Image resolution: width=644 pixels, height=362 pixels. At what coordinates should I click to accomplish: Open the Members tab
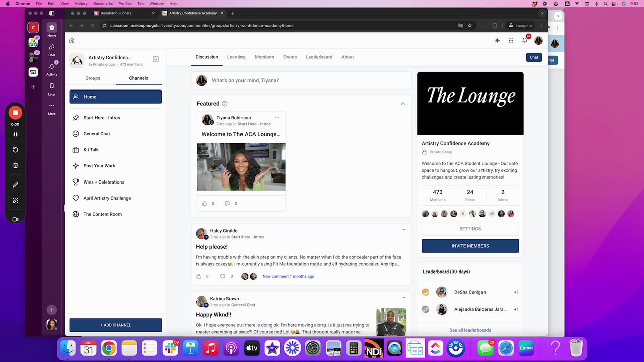click(x=264, y=57)
